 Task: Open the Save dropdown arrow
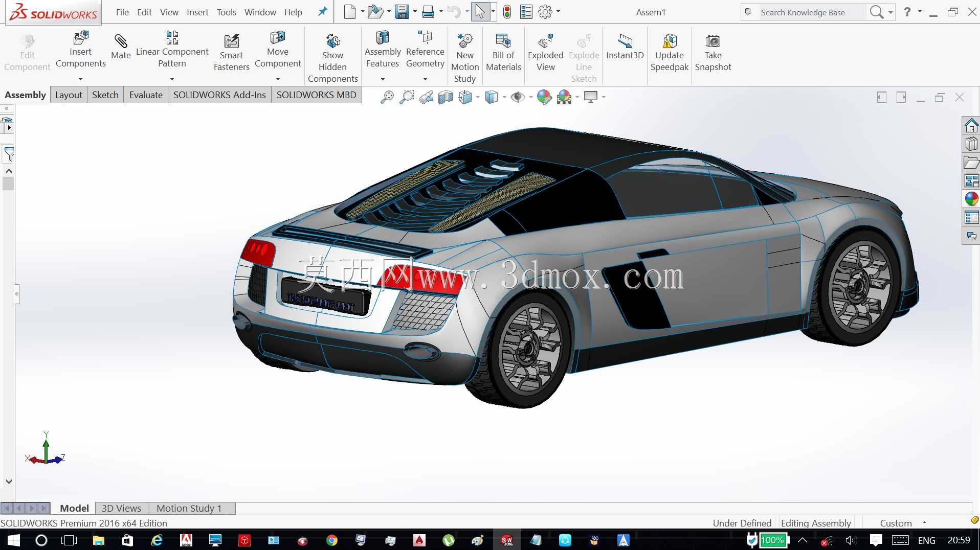pos(415,12)
